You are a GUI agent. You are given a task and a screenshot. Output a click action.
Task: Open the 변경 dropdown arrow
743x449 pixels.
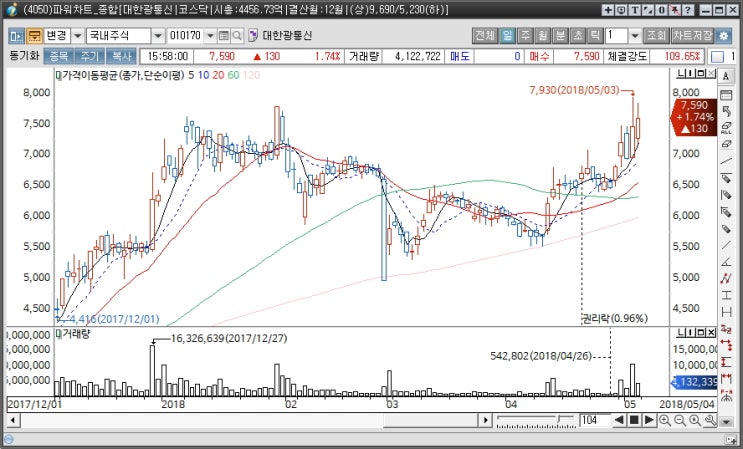[x=78, y=36]
